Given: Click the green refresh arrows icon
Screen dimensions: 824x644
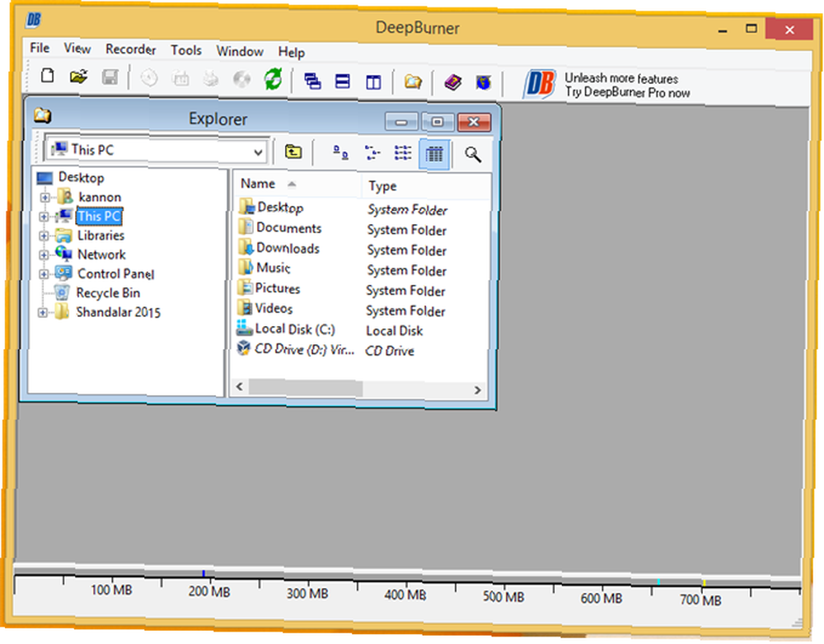Looking at the screenshot, I should click(x=273, y=80).
